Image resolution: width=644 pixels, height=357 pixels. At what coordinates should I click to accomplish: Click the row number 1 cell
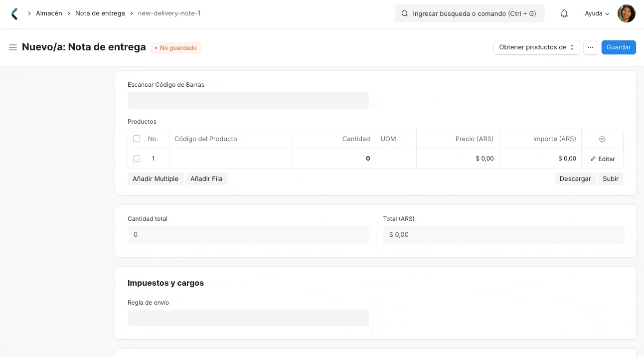click(x=153, y=159)
